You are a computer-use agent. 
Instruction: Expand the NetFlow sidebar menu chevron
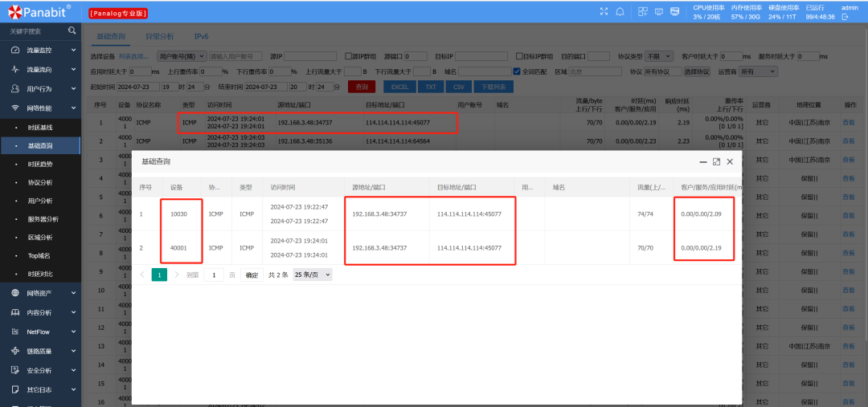click(x=74, y=332)
